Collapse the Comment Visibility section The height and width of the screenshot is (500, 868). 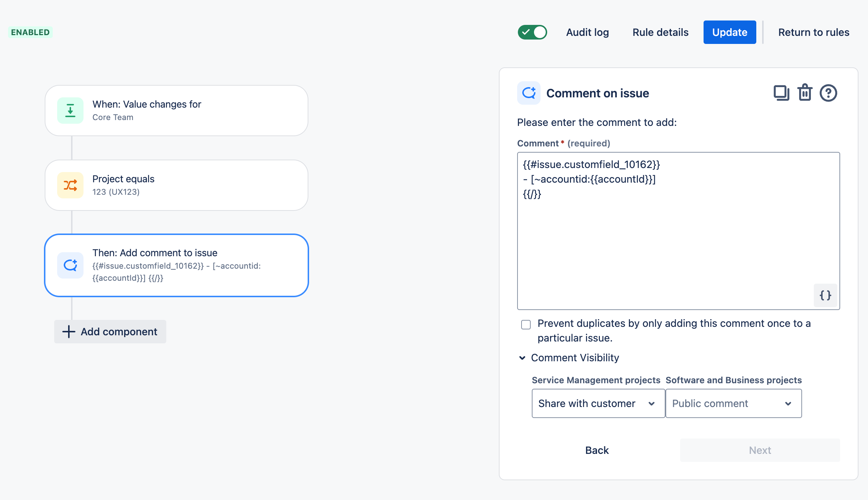(522, 358)
